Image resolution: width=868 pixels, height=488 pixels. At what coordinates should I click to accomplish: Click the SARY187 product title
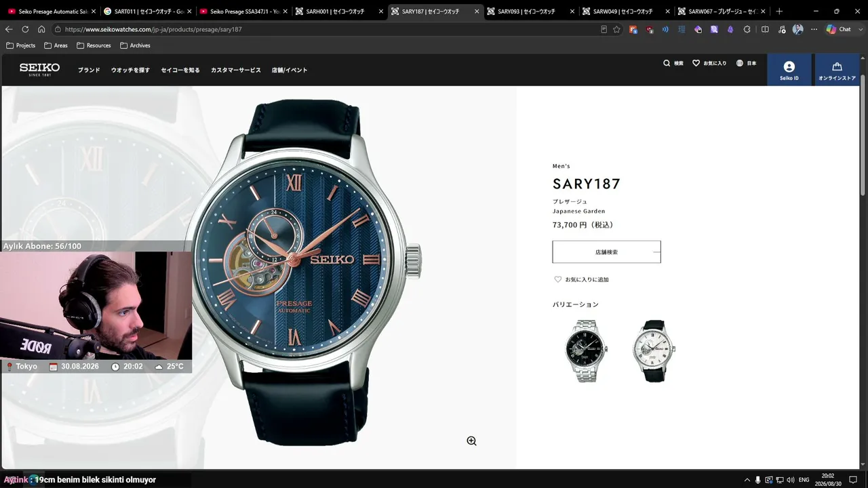[x=587, y=184]
